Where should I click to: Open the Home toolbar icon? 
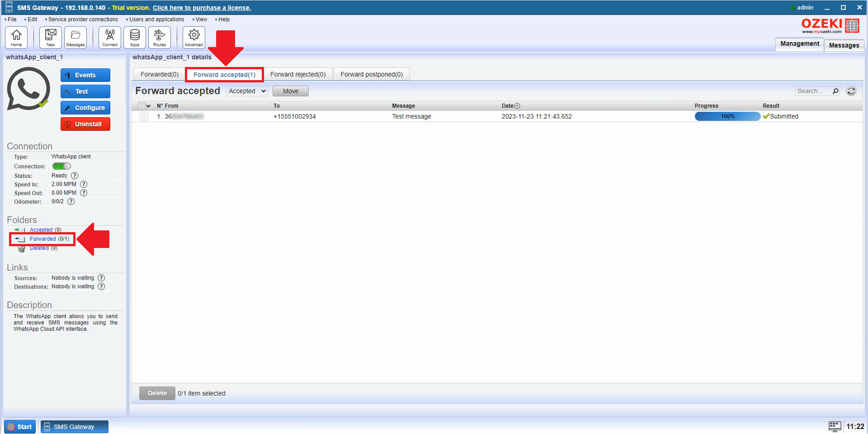point(16,37)
